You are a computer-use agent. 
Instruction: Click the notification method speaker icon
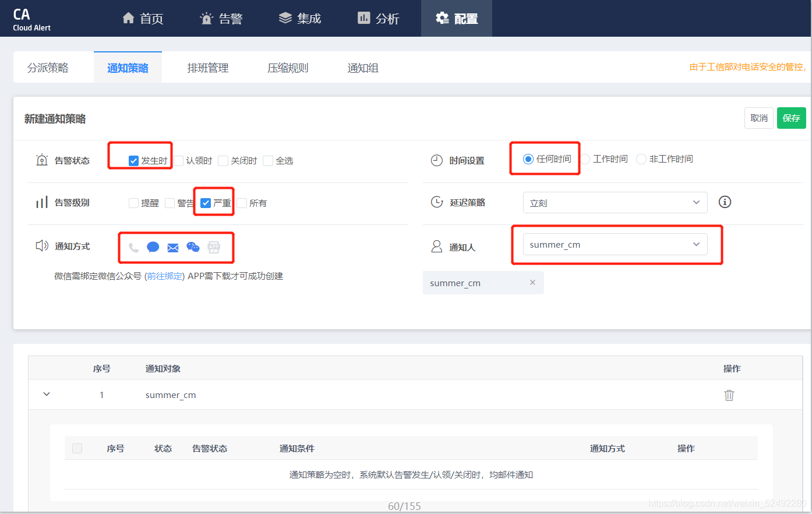[42, 245]
